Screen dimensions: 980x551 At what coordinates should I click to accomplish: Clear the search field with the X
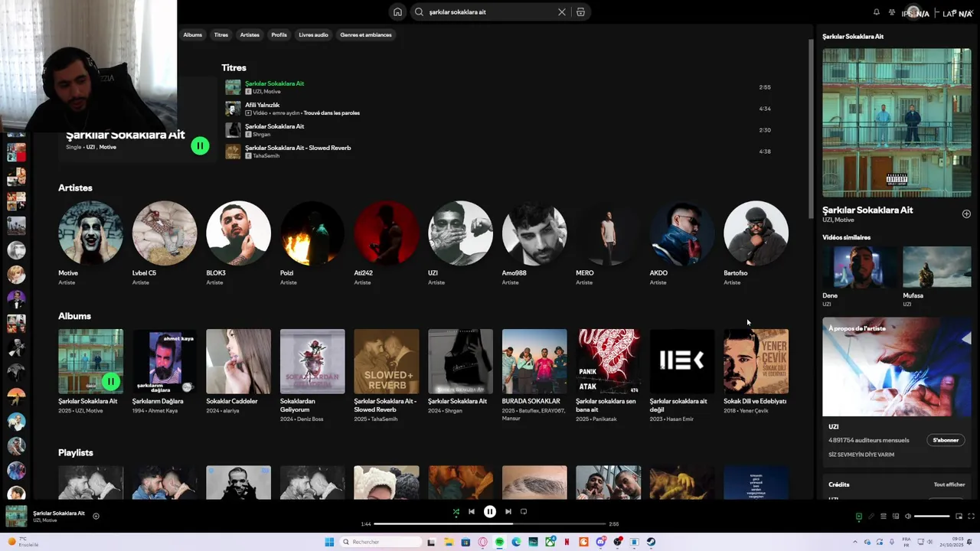[x=562, y=12]
